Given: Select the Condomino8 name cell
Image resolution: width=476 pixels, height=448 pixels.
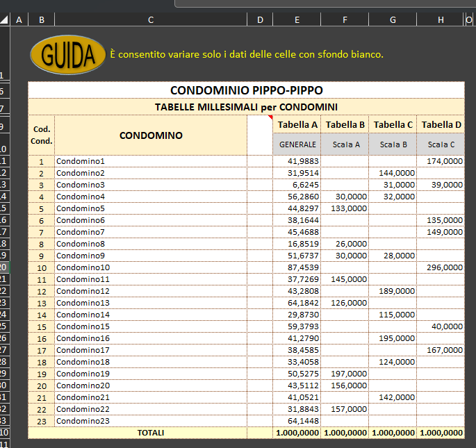Looking at the screenshot, I should click(x=151, y=244).
